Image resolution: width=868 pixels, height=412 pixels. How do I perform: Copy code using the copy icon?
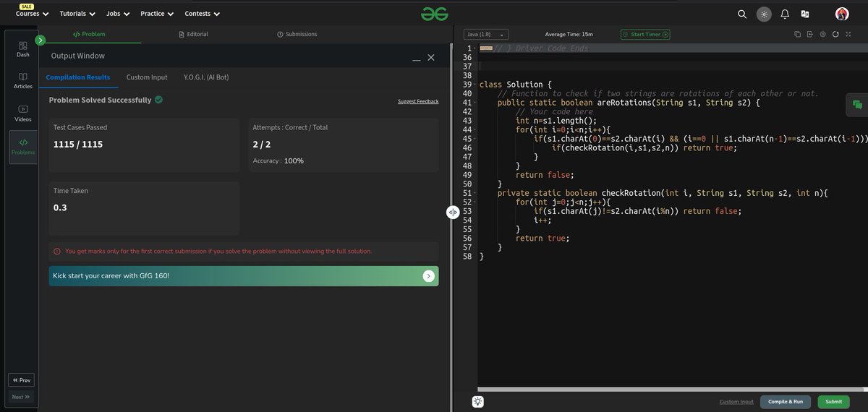797,34
